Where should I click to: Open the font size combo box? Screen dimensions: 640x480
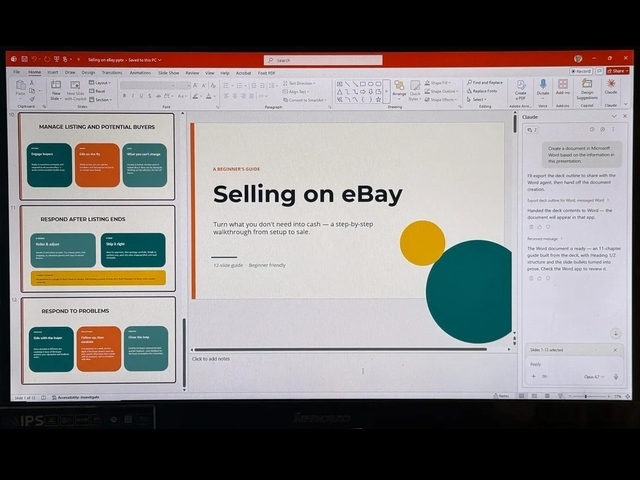click(183, 85)
